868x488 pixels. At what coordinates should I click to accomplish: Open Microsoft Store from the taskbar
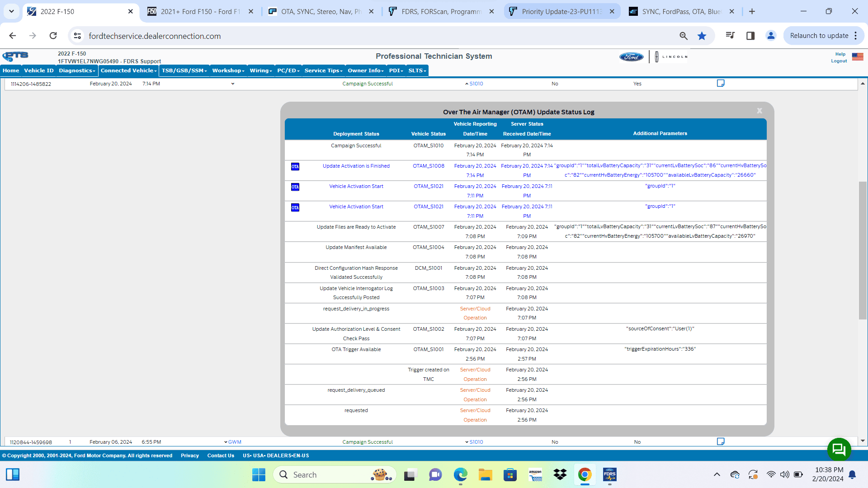(510, 474)
